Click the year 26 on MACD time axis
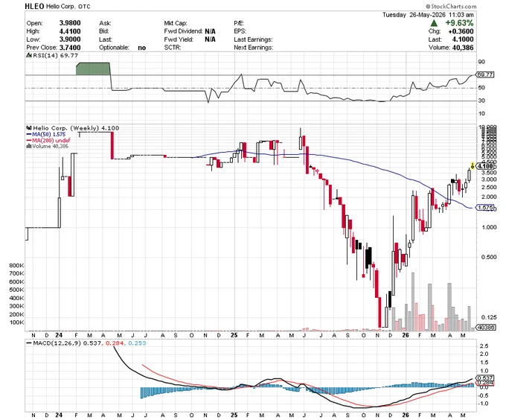The image size is (506, 420). click(406, 415)
